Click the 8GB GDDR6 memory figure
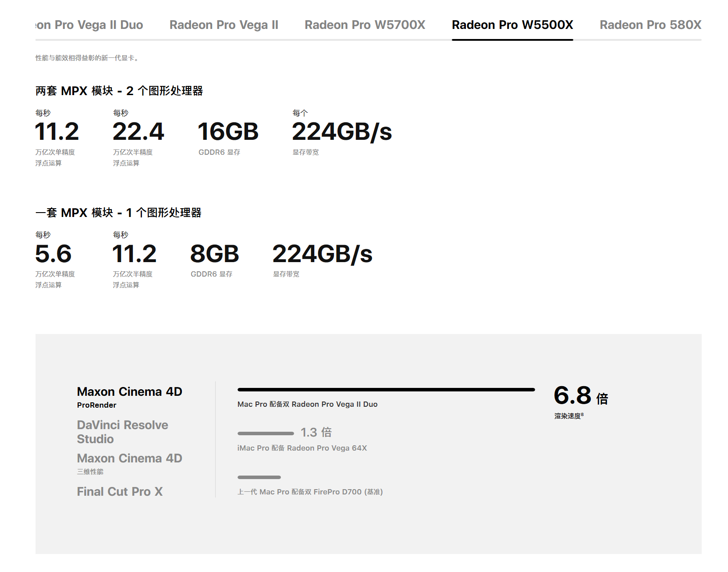Viewport: 728px width, 572px height. [x=214, y=254]
